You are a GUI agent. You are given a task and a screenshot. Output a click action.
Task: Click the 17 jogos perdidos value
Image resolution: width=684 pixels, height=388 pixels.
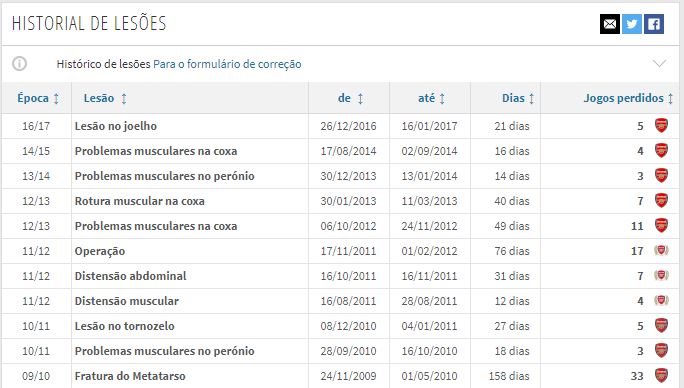(637, 251)
